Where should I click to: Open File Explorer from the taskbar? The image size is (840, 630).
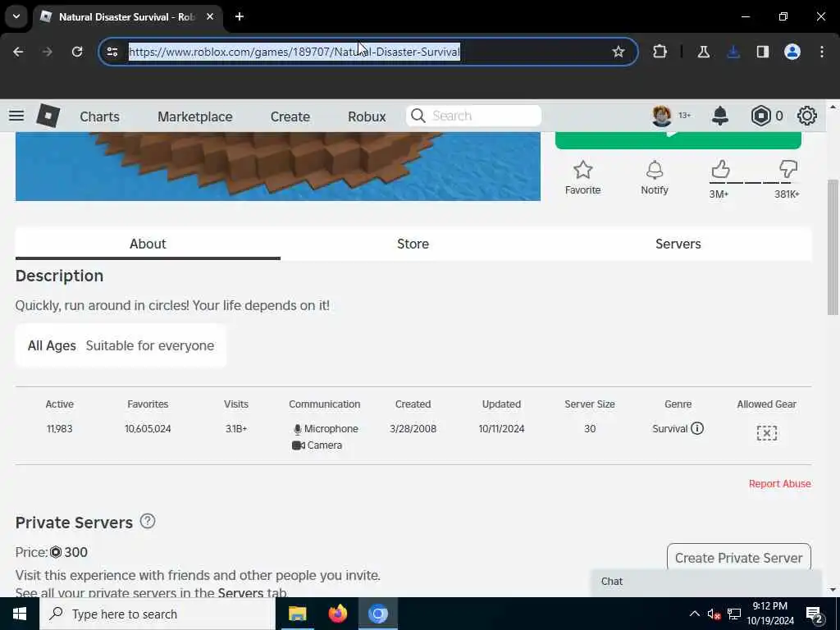297,614
